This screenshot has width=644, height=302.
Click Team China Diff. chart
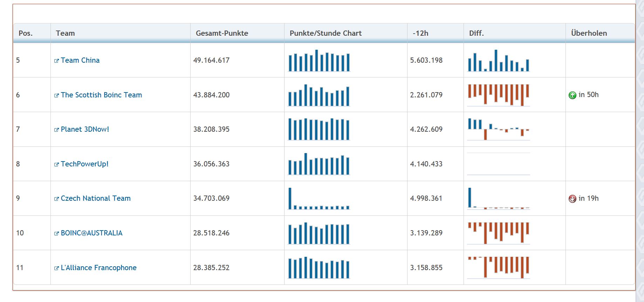pyautogui.click(x=499, y=61)
